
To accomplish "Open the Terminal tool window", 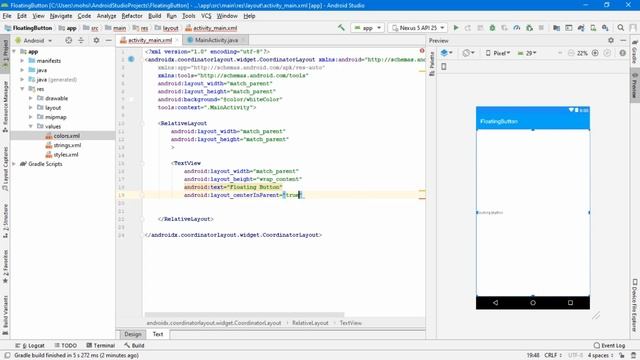I will pos(100,345).
